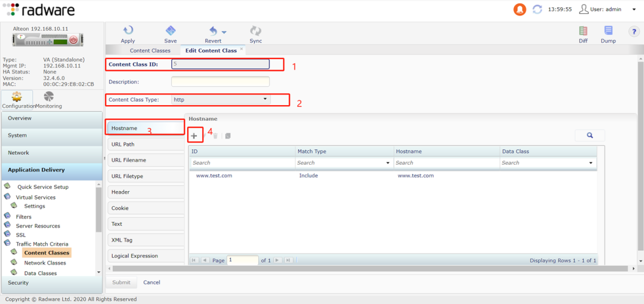Click the Cancel button

151,282
